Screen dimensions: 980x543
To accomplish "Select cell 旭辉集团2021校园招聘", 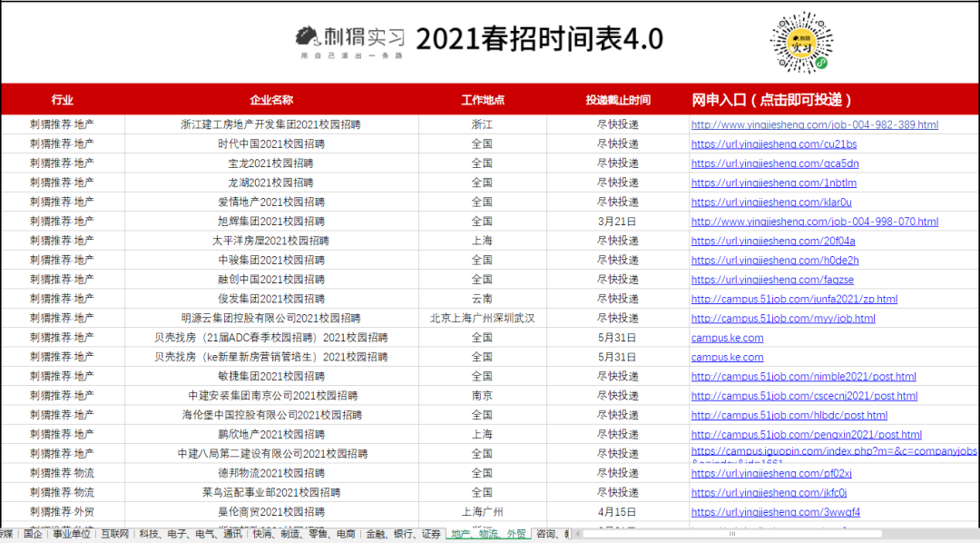I will (x=271, y=222).
